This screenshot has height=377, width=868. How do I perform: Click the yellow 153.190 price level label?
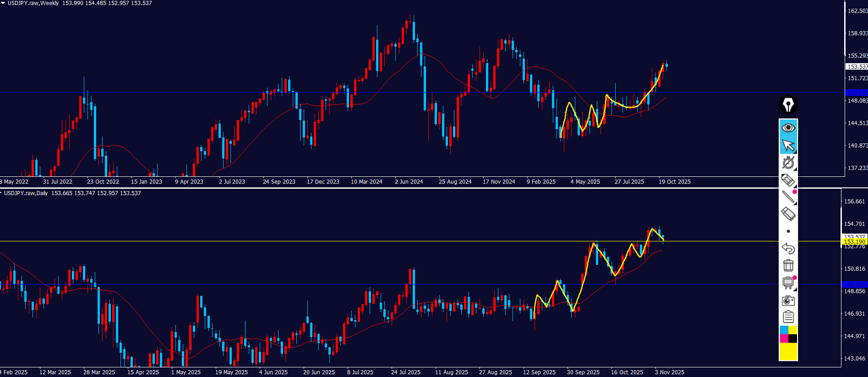(854, 241)
